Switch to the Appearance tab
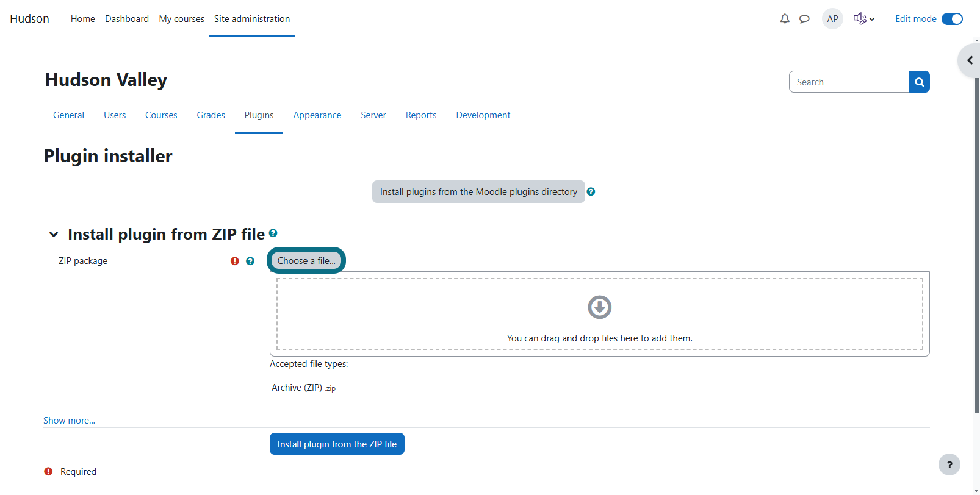Viewport: 980px width, 495px height. click(x=317, y=115)
